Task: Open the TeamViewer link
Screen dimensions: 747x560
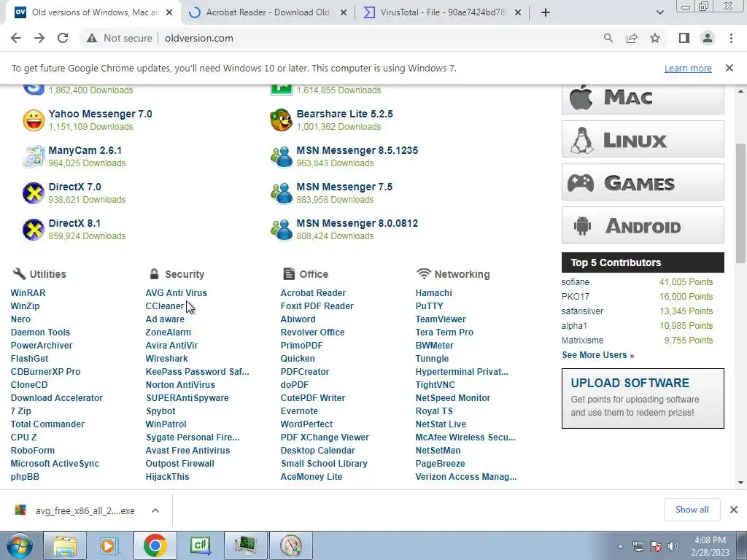Action: [441, 319]
